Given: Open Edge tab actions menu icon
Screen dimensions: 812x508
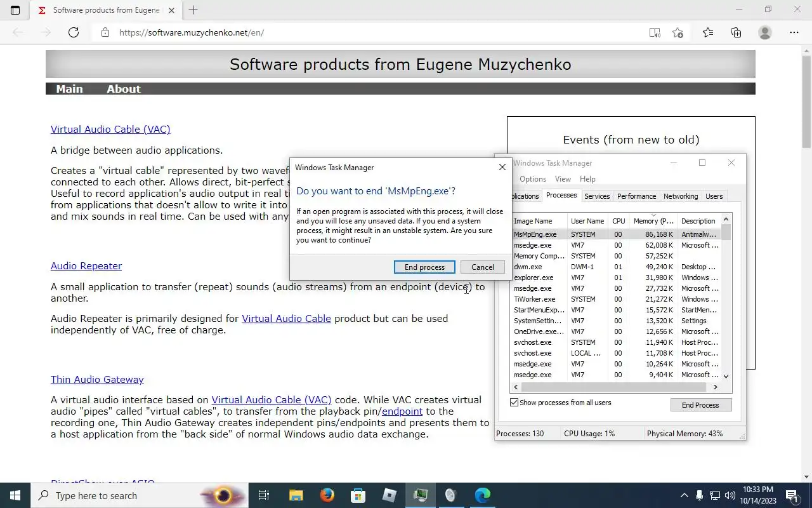Looking at the screenshot, I should click(15, 10).
